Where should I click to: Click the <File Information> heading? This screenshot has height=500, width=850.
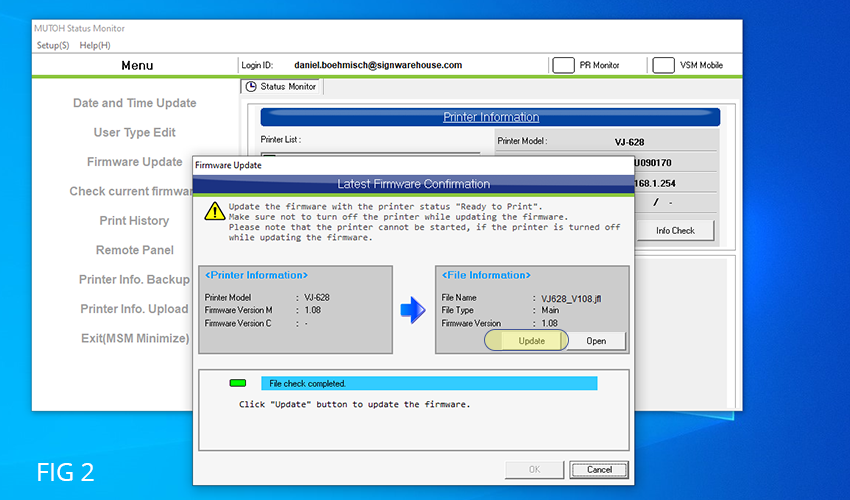coord(486,275)
